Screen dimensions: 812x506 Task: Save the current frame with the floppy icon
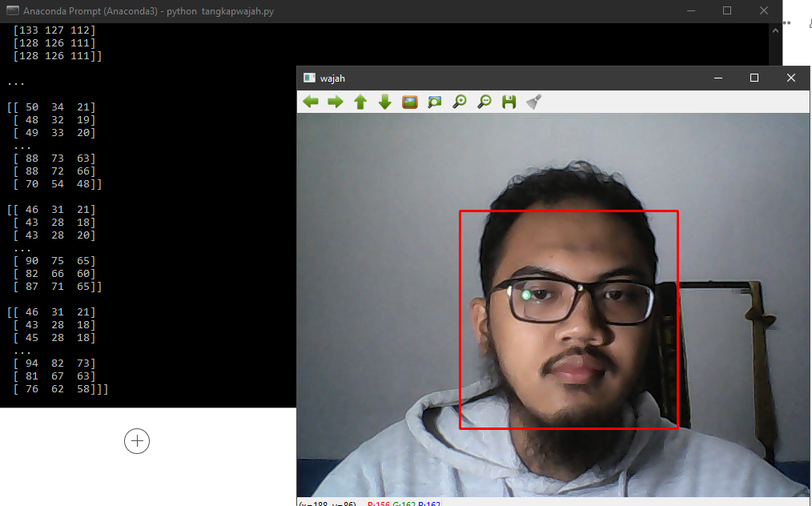click(509, 102)
